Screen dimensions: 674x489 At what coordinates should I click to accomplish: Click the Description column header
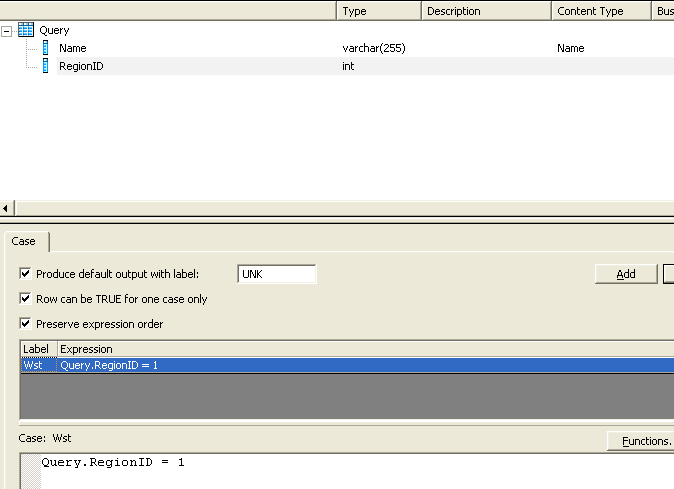click(x=486, y=11)
